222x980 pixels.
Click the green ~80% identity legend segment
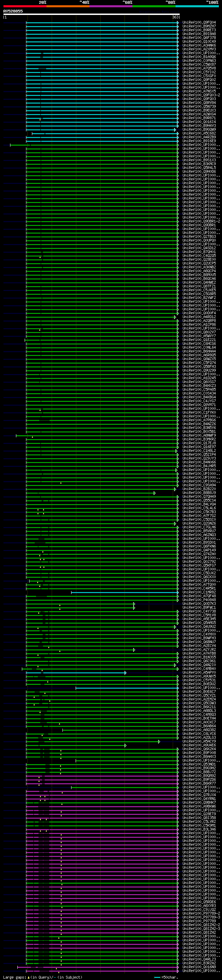point(154,6)
